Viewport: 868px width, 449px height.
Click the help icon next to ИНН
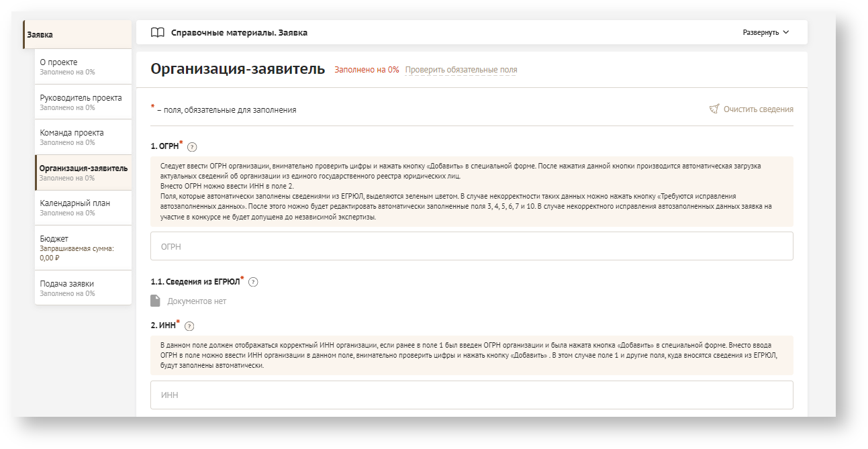189,326
